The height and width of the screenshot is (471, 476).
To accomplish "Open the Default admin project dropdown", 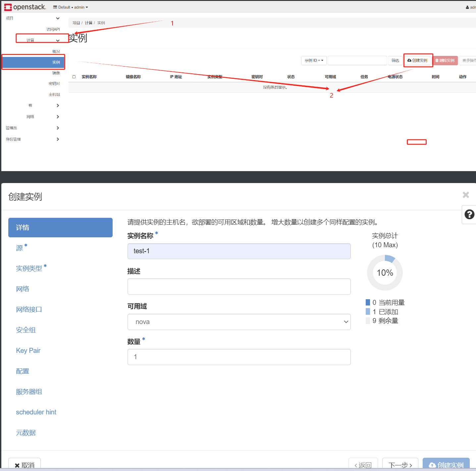I will coord(71,7).
